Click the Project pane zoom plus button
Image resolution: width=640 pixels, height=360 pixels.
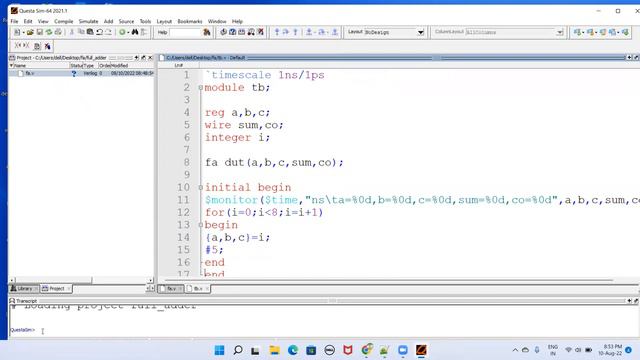136,58
